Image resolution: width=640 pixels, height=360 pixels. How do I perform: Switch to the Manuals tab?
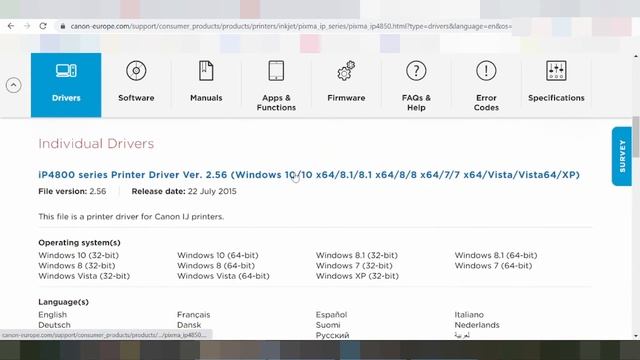pyautogui.click(x=206, y=85)
